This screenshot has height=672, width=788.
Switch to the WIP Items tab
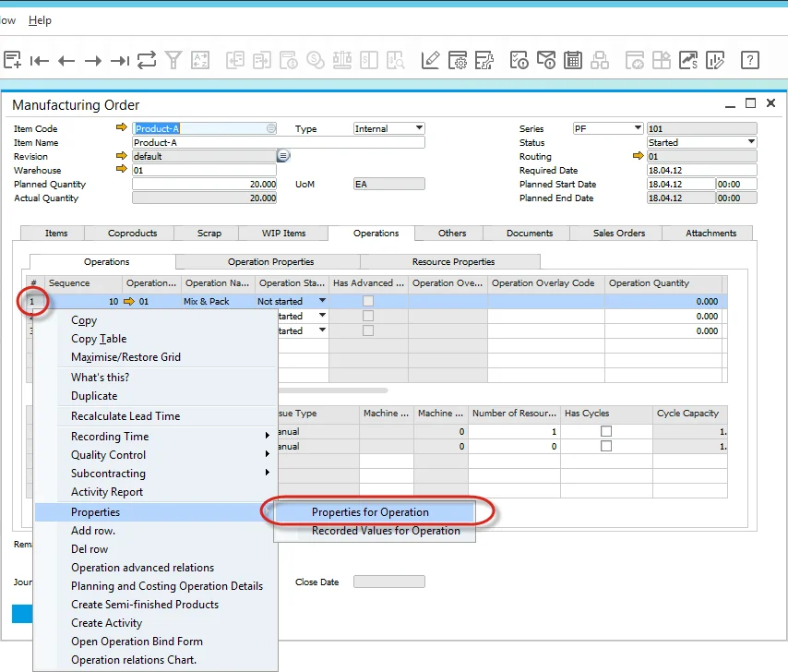(x=282, y=234)
